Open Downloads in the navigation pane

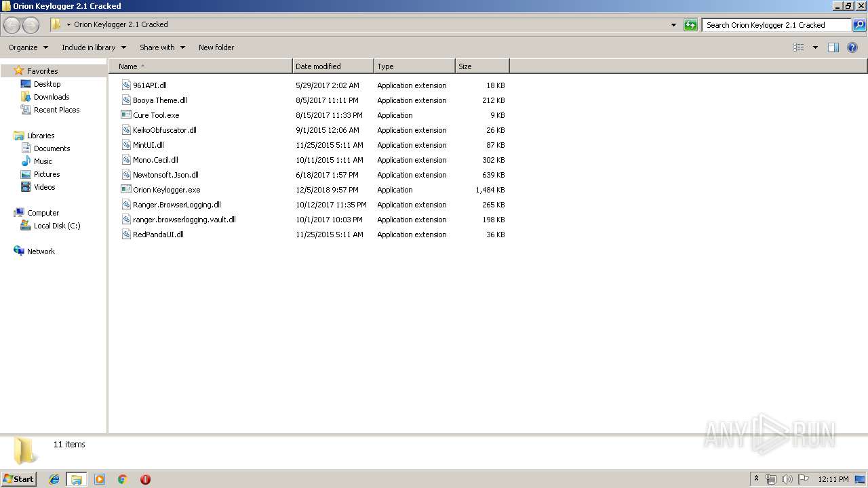(52, 97)
